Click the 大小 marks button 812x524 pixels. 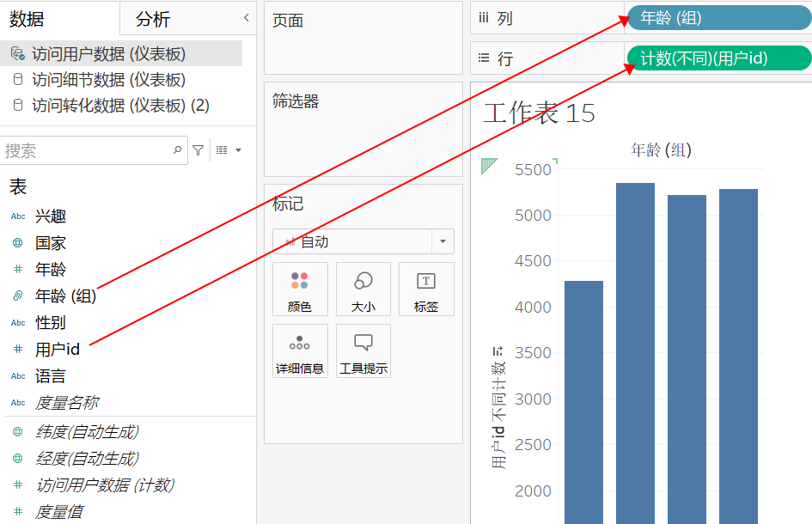click(363, 289)
